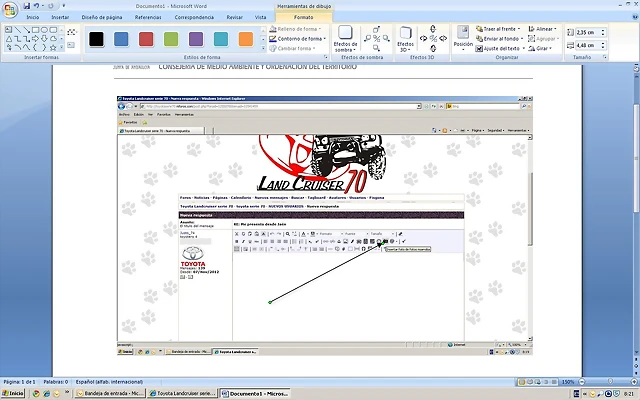Switch to the Correspondencia tab
The height and width of the screenshot is (400, 640).
point(194,17)
